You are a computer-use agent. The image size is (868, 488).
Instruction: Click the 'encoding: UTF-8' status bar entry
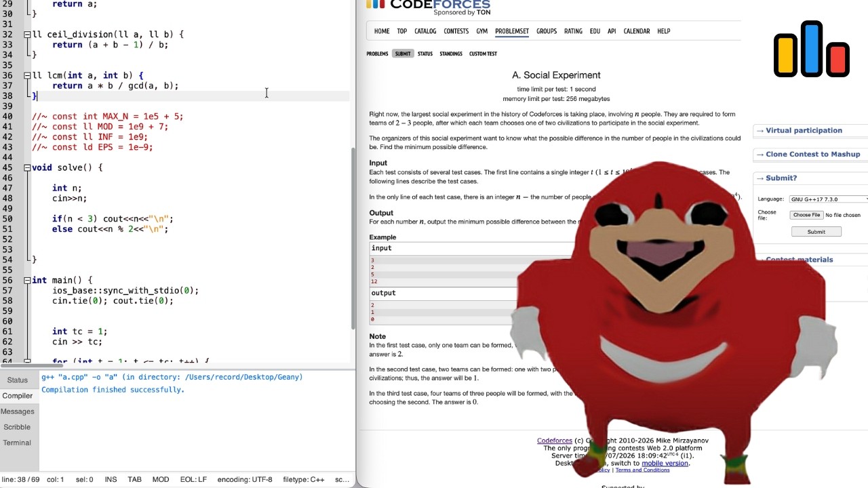click(245, 480)
